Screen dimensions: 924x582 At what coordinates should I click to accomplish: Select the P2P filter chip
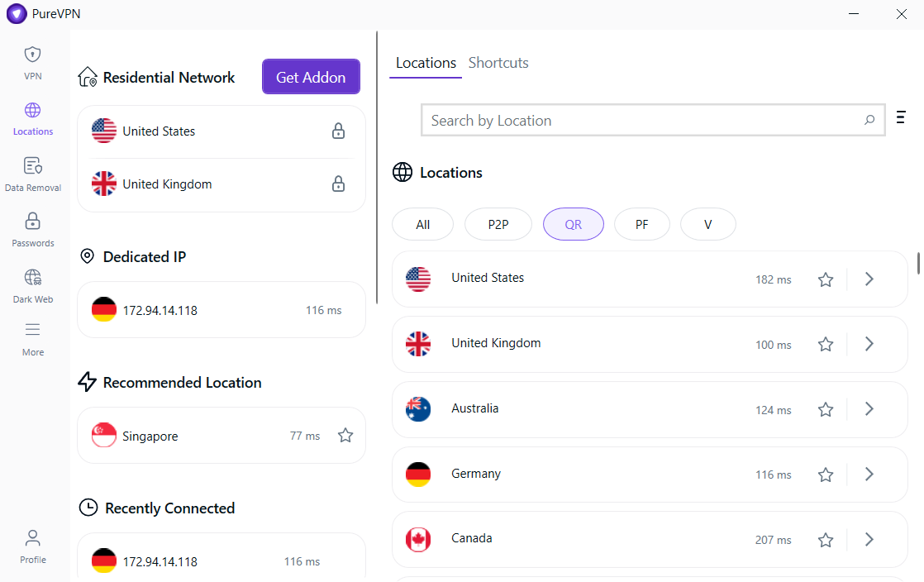point(498,225)
